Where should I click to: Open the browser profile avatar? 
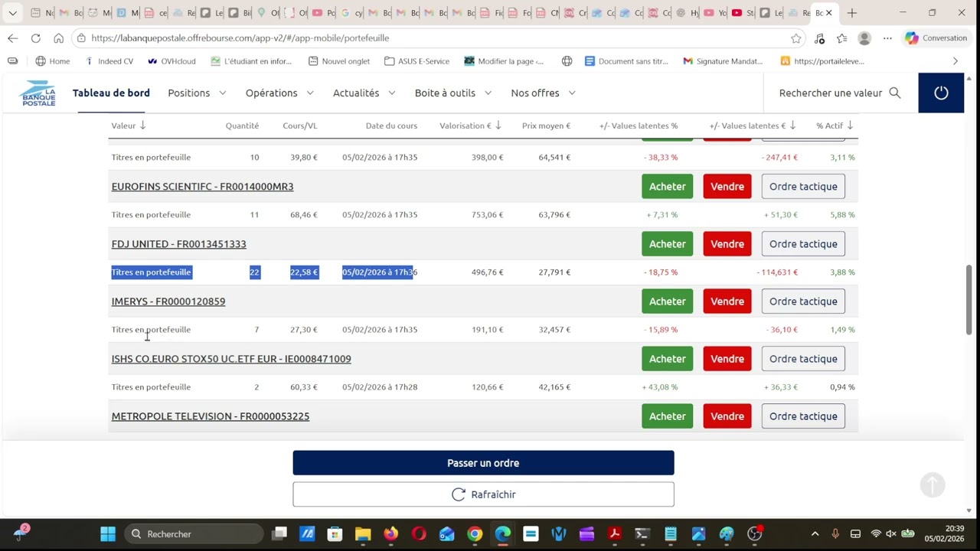point(864,37)
